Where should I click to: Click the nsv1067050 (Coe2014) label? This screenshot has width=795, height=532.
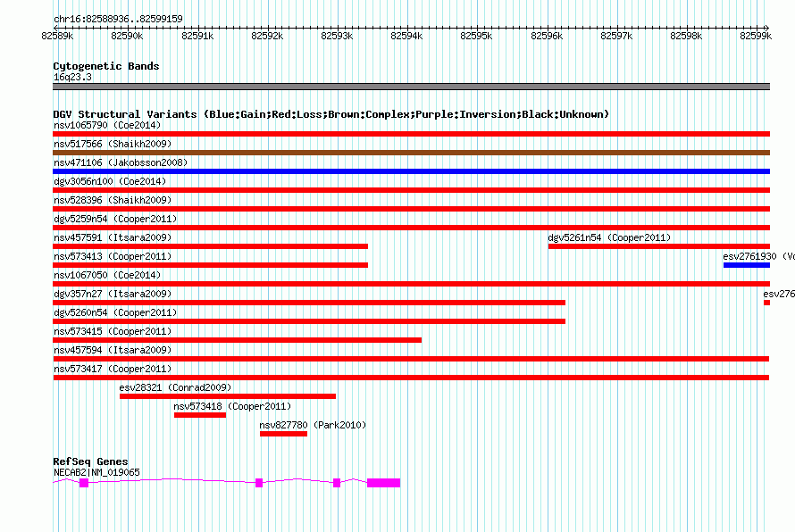(107, 275)
